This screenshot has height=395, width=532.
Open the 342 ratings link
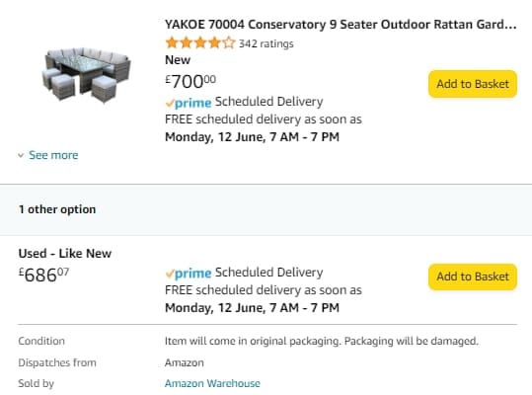pyautogui.click(x=266, y=43)
